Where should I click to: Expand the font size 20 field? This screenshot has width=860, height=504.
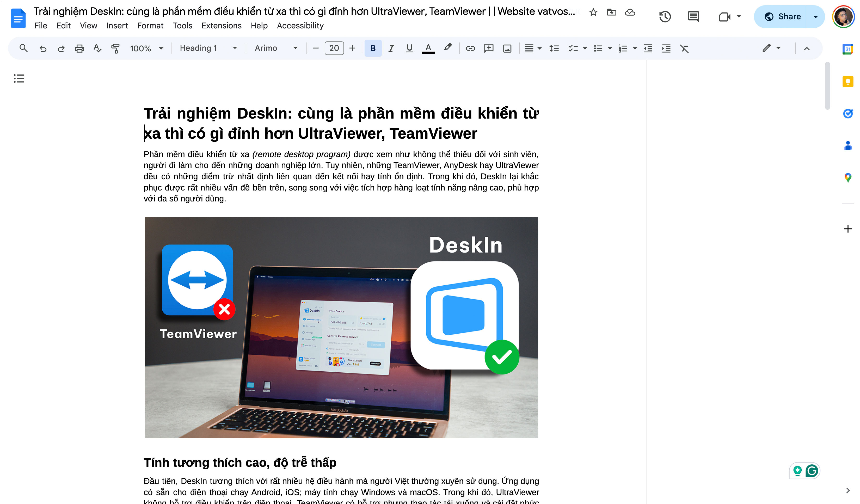coord(334,48)
